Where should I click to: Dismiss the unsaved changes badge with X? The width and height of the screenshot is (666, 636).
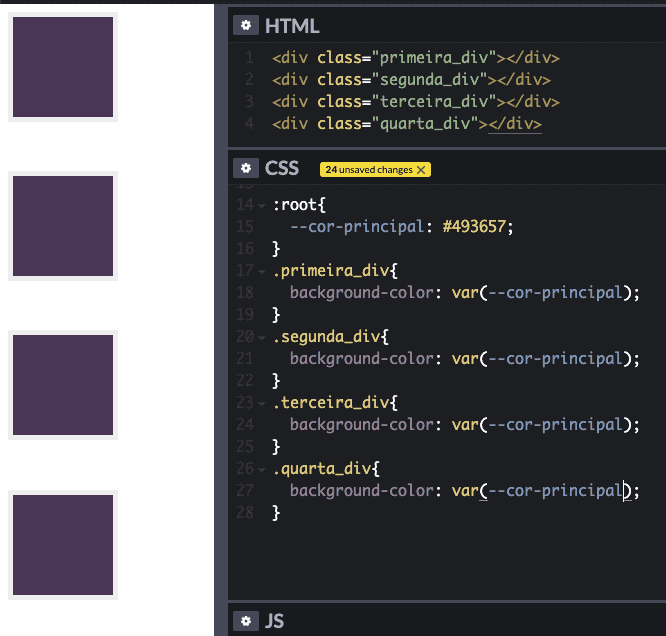tap(422, 170)
